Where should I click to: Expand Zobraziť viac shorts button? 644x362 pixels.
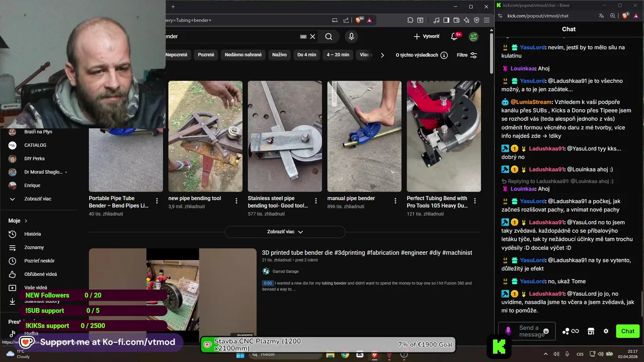click(x=285, y=232)
